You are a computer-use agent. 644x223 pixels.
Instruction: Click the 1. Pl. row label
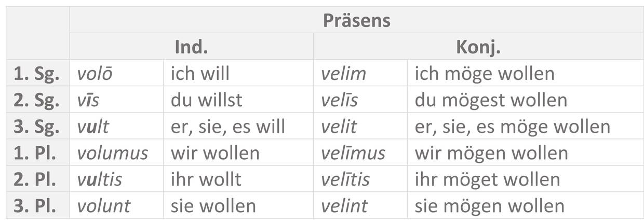(37, 153)
